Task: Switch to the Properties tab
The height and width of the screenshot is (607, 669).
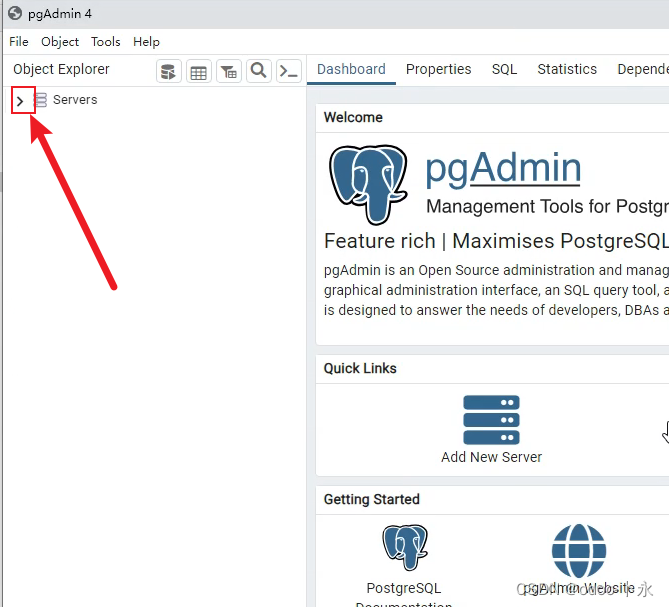Action: click(x=438, y=69)
